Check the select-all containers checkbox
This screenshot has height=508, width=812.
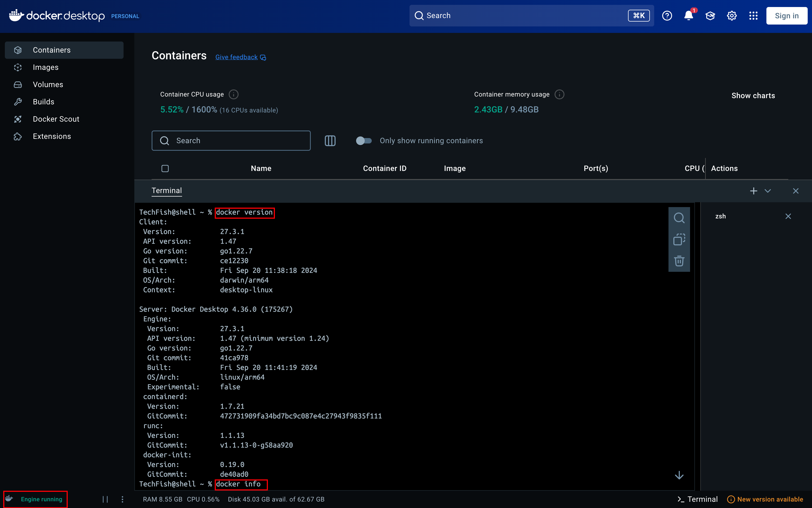[x=165, y=168]
